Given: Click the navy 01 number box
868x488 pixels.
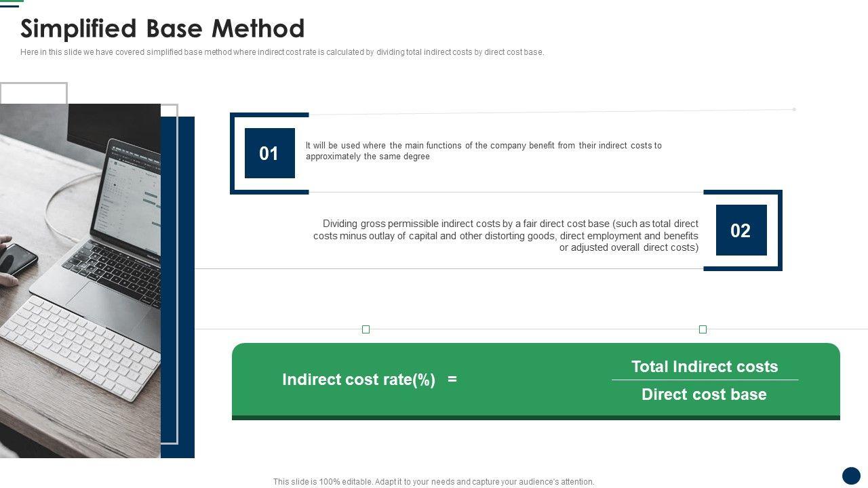Looking at the screenshot, I should tap(269, 153).
